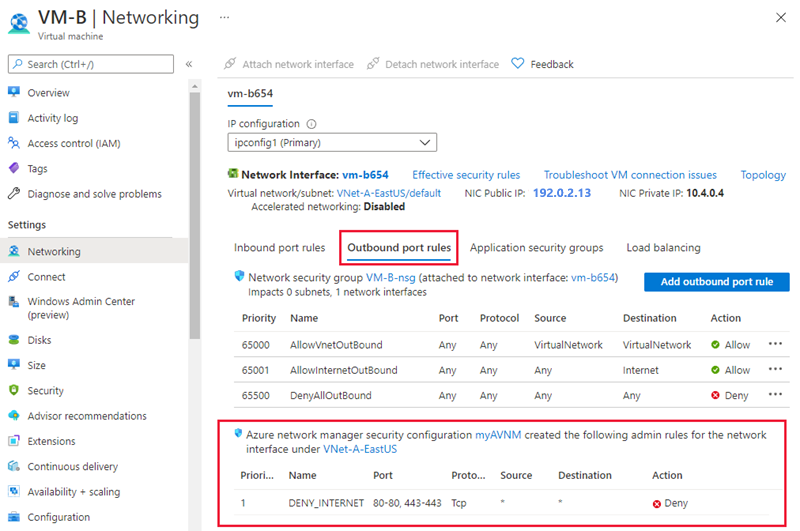The image size is (800, 531).
Task: Open Effective security rules link
Action: tap(466, 175)
